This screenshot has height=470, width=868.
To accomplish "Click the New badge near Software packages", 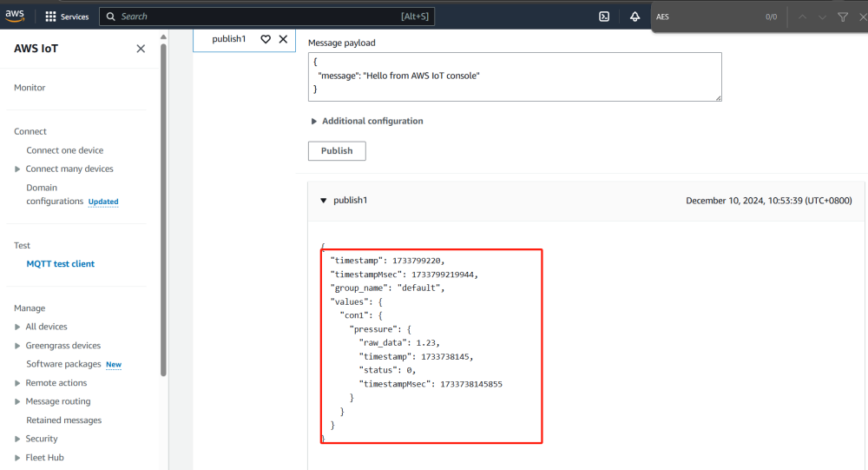I will click(x=114, y=365).
